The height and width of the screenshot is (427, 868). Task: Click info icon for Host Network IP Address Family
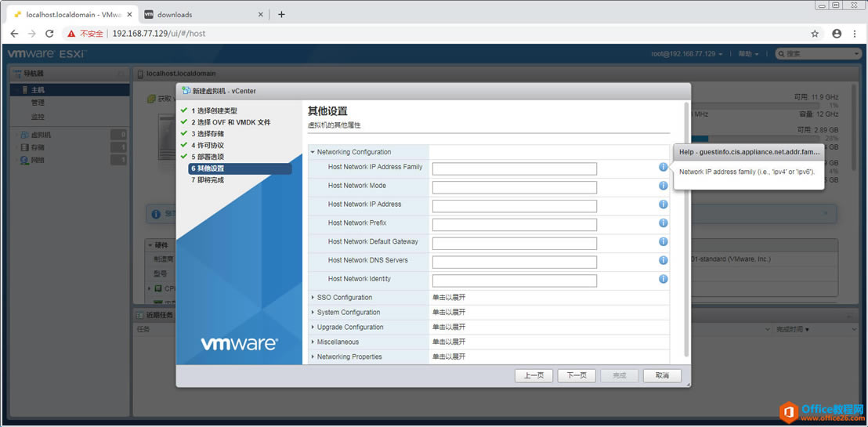664,167
